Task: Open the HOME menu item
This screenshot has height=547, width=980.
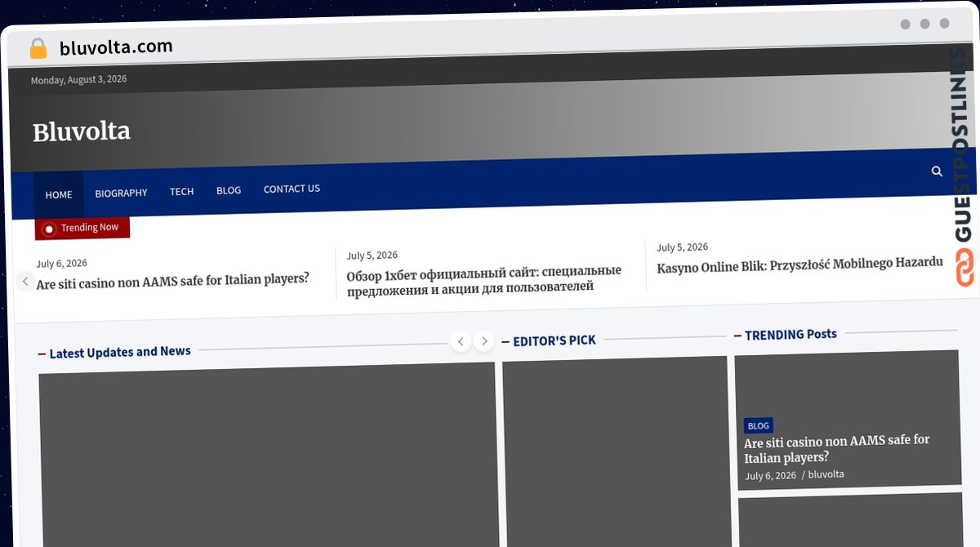Action: 59,194
